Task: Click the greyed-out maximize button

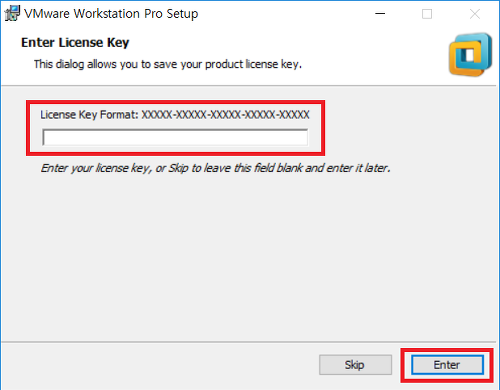Action: coord(427,14)
